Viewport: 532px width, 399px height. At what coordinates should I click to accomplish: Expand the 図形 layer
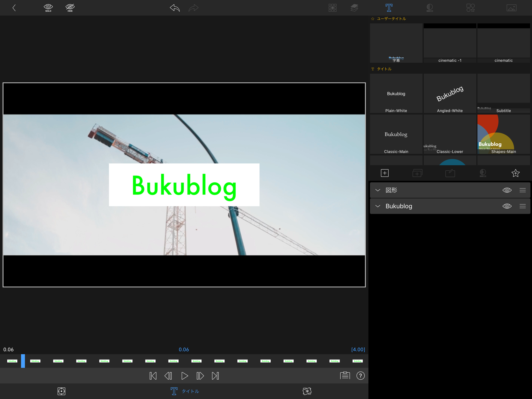(x=378, y=190)
